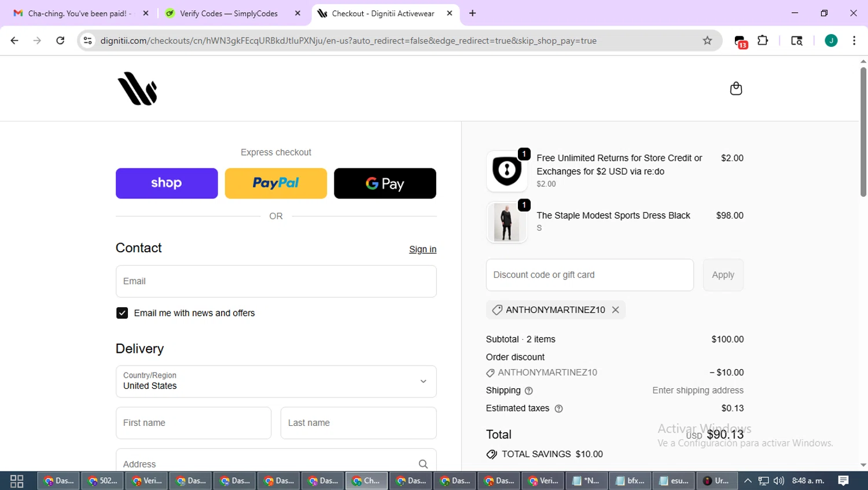Close the Checkout Dignitii tab
868x490 pixels.
(450, 13)
